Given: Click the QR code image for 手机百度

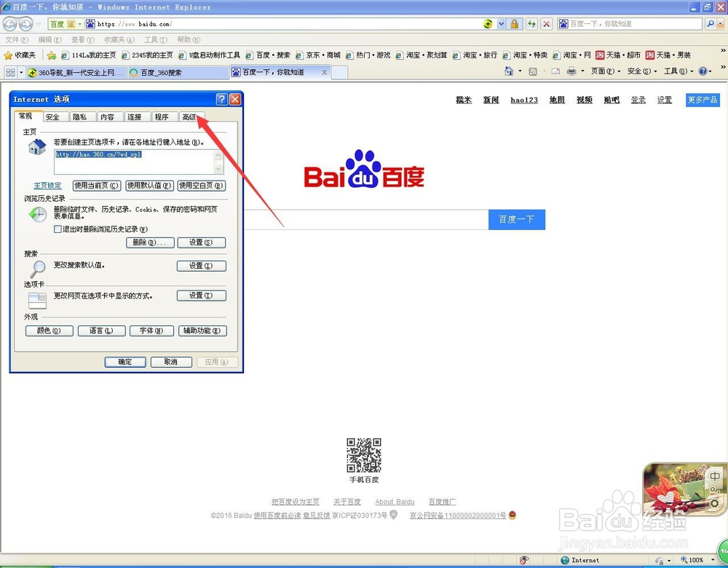Looking at the screenshot, I should click(364, 455).
